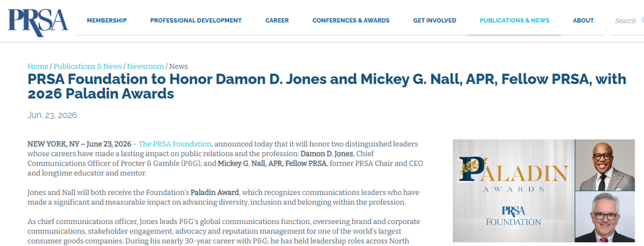Open the About menu

(x=583, y=21)
